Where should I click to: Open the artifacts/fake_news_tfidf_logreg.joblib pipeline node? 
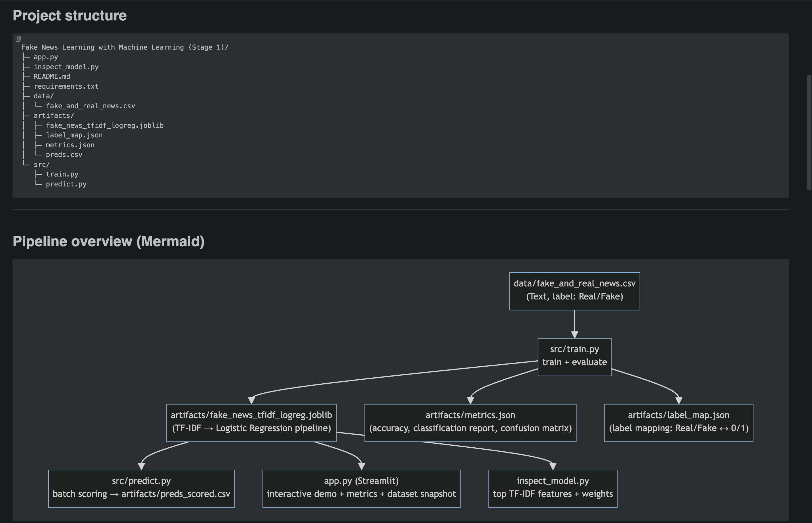[x=251, y=422]
